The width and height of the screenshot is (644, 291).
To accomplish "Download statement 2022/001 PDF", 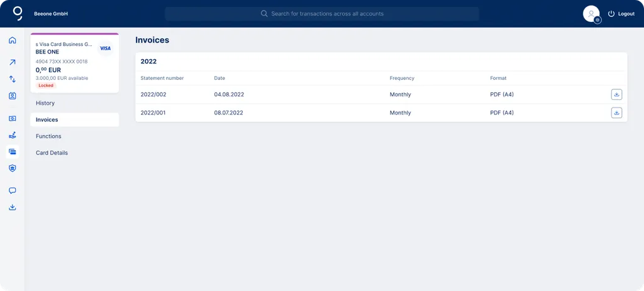I will point(616,113).
